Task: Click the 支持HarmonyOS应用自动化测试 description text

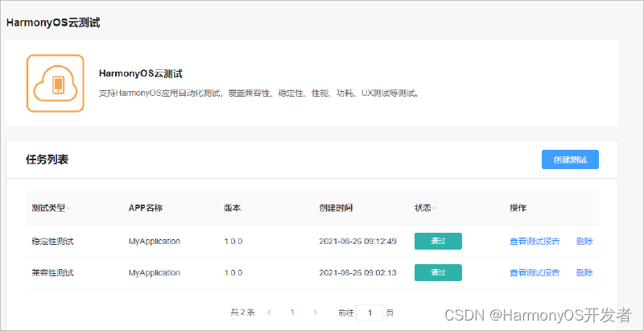Action: tap(259, 93)
